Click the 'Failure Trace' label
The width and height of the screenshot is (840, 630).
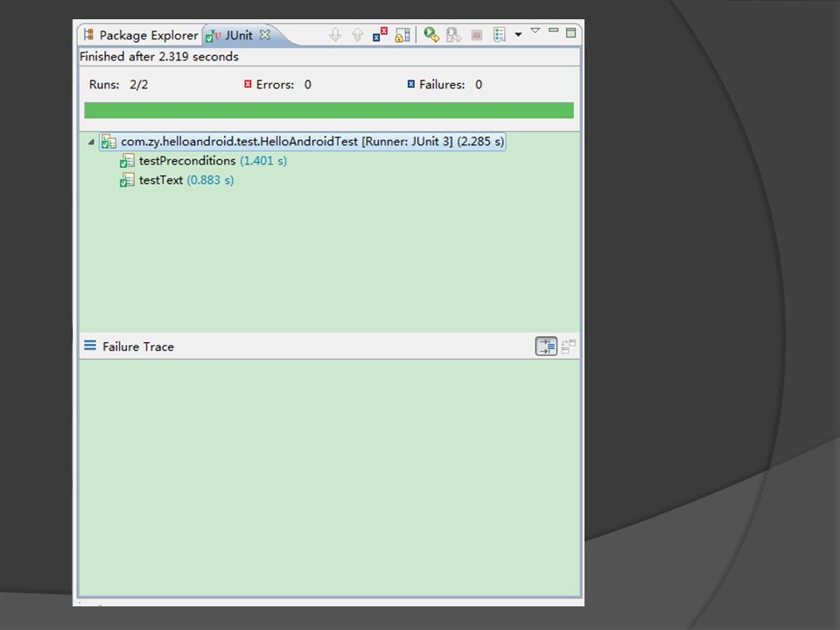tap(138, 346)
